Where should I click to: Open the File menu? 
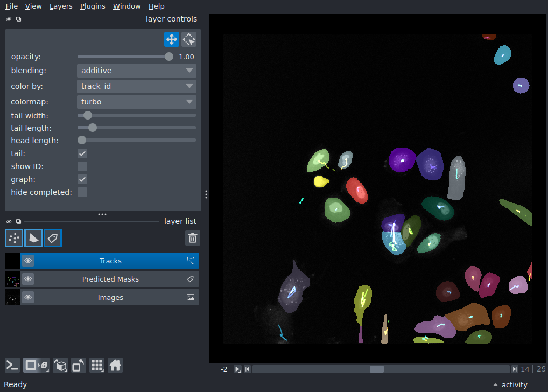point(11,6)
